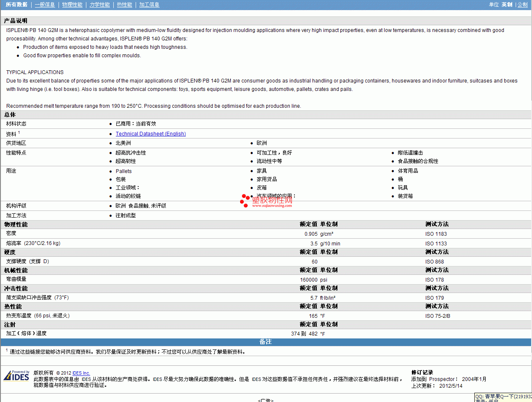Click 食品接触的合规性 feature item
This screenshot has width=532, height=402.
coord(418,161)
